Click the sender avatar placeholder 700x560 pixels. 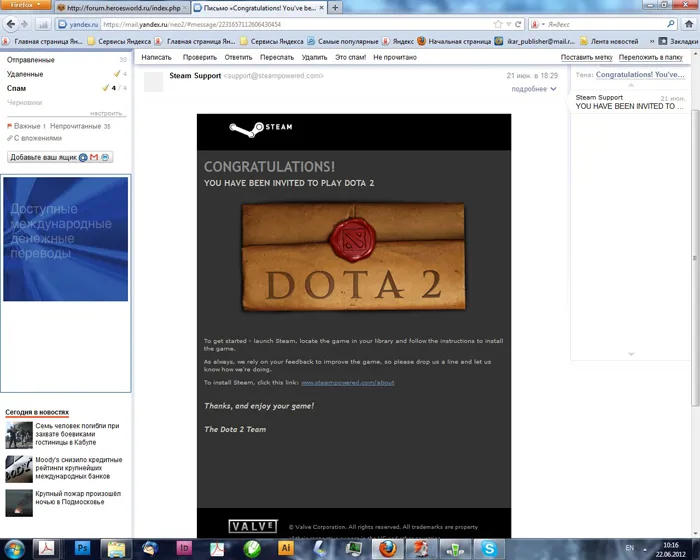pos(154,82)
